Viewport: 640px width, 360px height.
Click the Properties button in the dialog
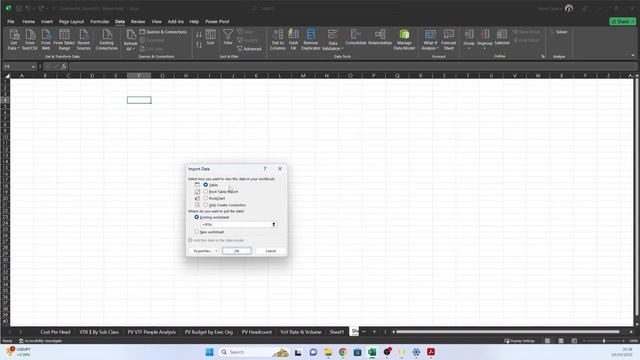point(202,251)
